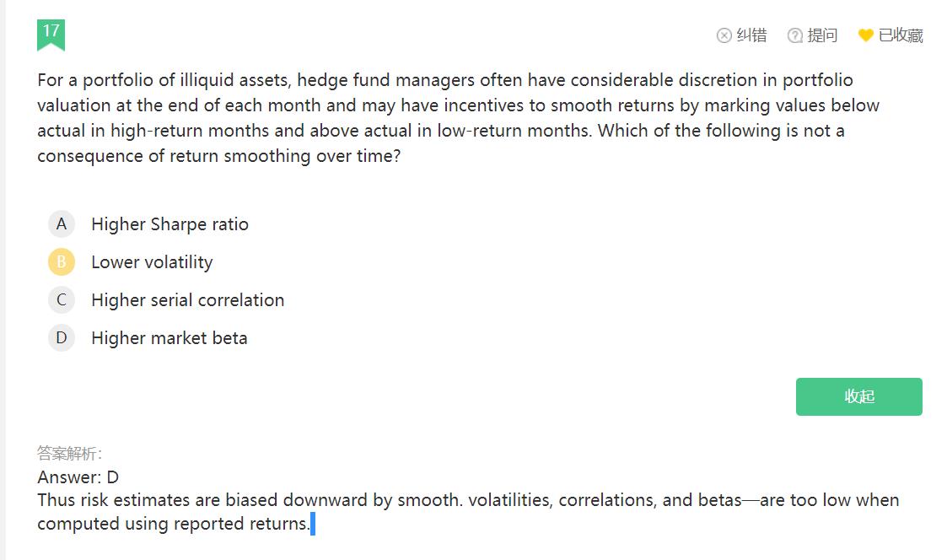
Task: Click the green question 17 bookmark flag
Action: coord(51,34)
